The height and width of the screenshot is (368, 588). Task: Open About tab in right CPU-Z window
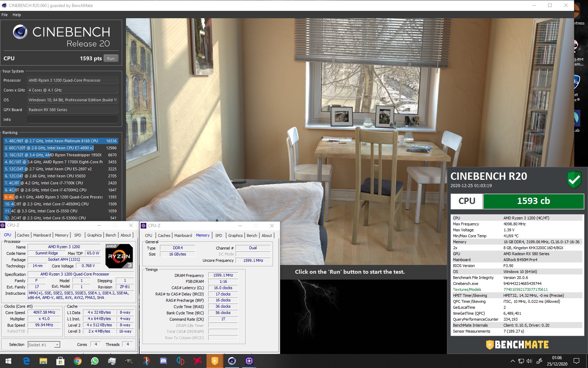click(267, 236)
